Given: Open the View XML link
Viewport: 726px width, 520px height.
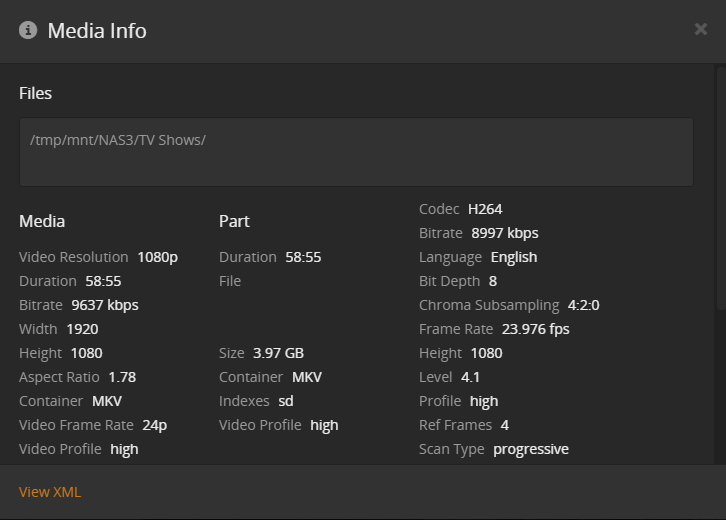Looking at the screenshot, I should (50, 492).
